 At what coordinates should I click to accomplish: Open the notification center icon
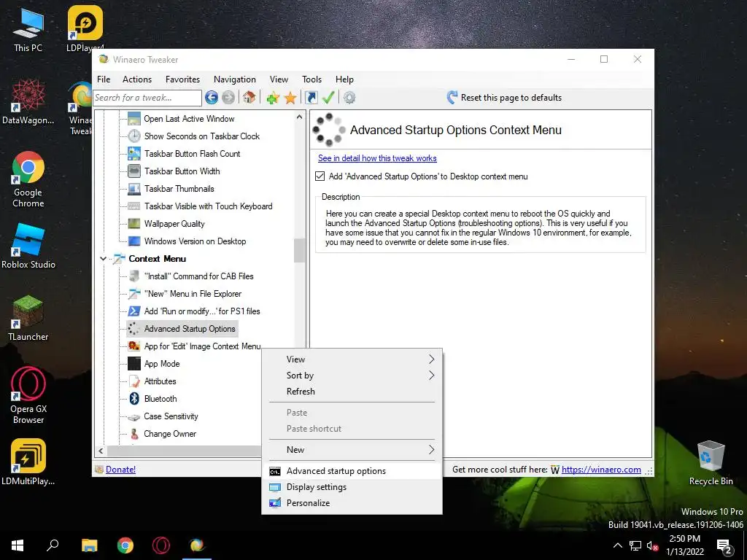point(724,545)
